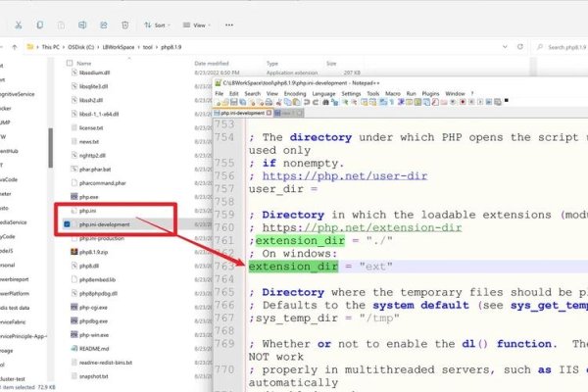Select php.ini file in Explorer list
This screenshot has width=588, height=392.
coord(88,211)
